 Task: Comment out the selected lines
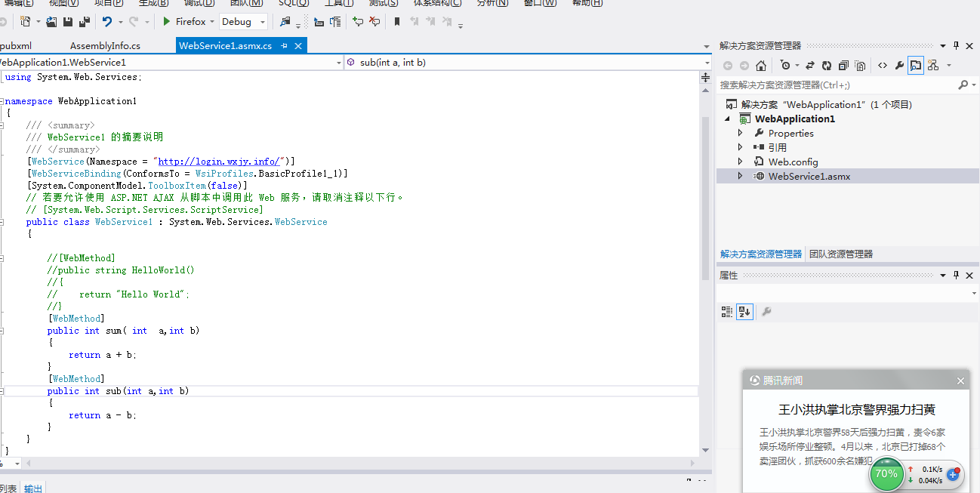click(x=358, y=22)
